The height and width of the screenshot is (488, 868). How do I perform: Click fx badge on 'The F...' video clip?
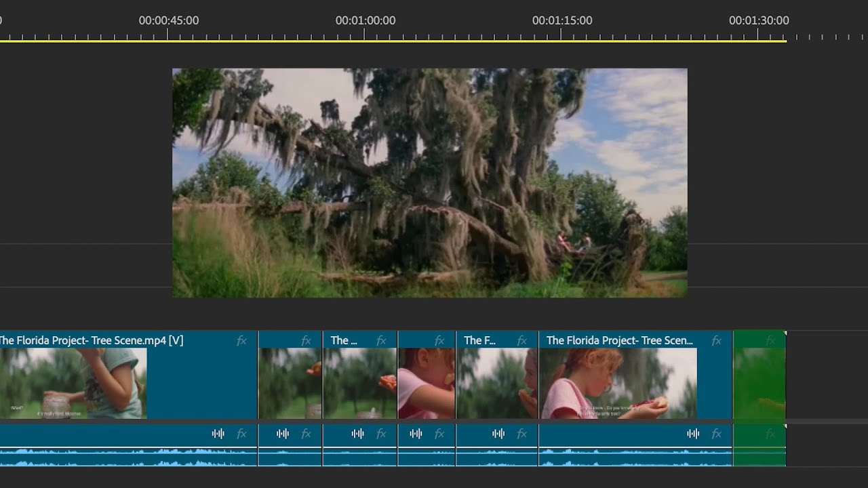click(521, 341)
